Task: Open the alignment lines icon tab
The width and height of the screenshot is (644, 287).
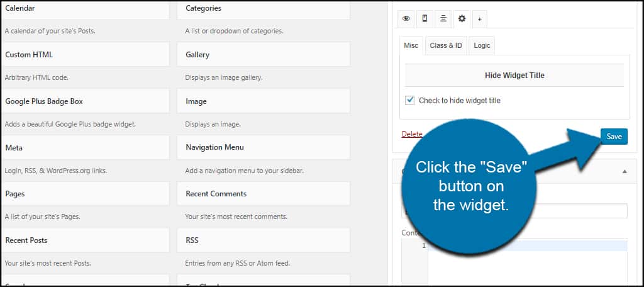Action: (443, 19)
